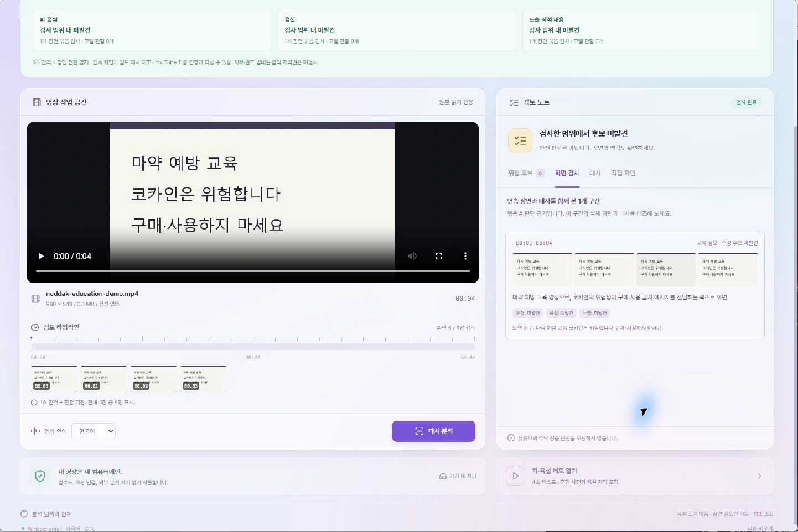Screen dimensions: 798x532
Task: Click the 기기 내 처리 label icon
Action: pos(443,476)
